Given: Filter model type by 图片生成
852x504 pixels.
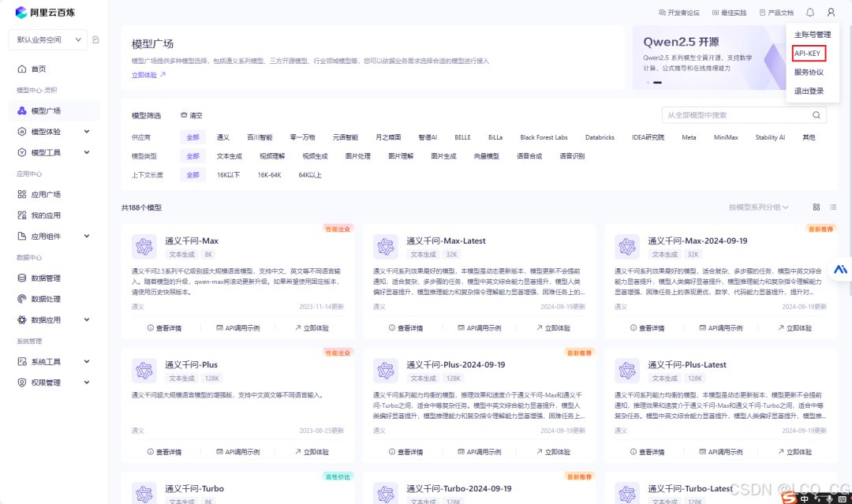Looking at the screenshot, I should 443,156.
